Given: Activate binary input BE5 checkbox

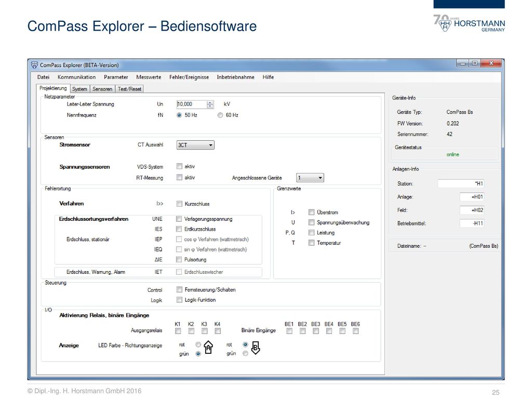Looking at the screenshot, I should pyautogui.click(x=342, y=331).
